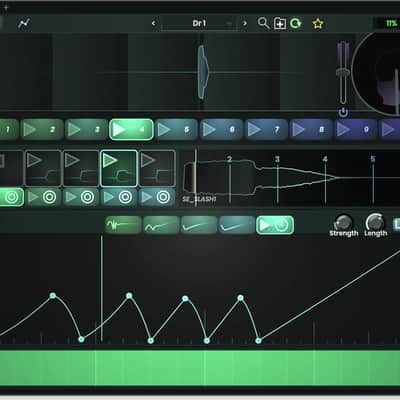Viewport: 400px width, 400px height.
Task: Play the second sample cell preview triangle
Action: 34,160
